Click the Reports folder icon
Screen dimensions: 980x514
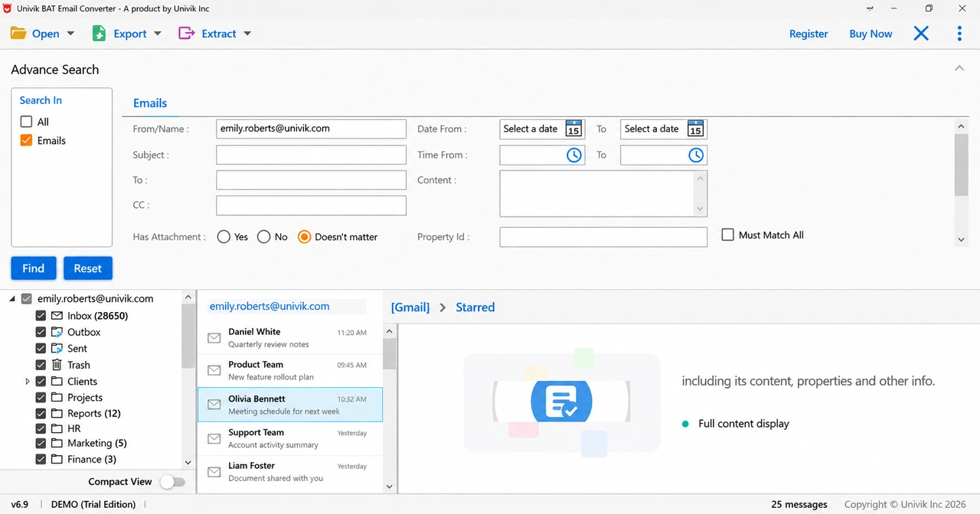pyautogui.click(x=57, y=413)
